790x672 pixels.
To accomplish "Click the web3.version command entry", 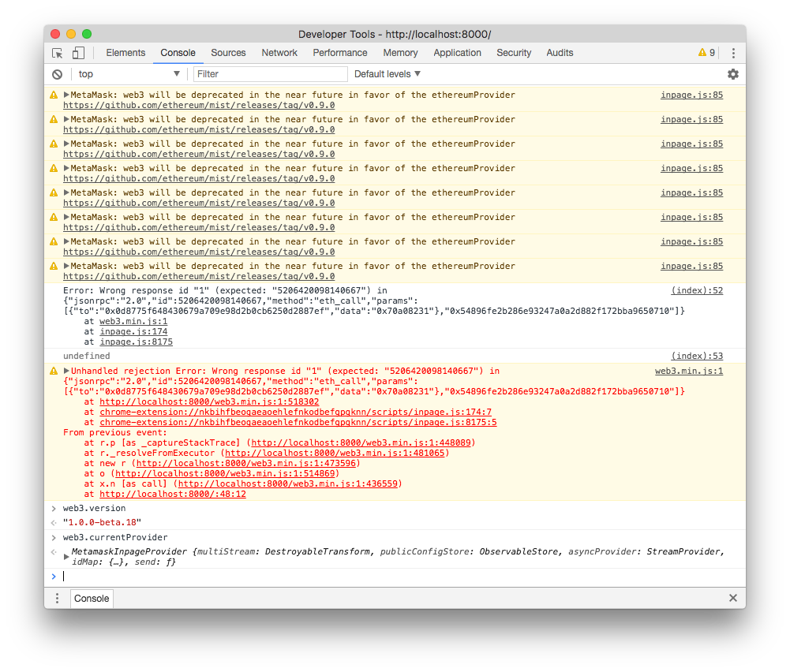I will [x=94, y=509].
